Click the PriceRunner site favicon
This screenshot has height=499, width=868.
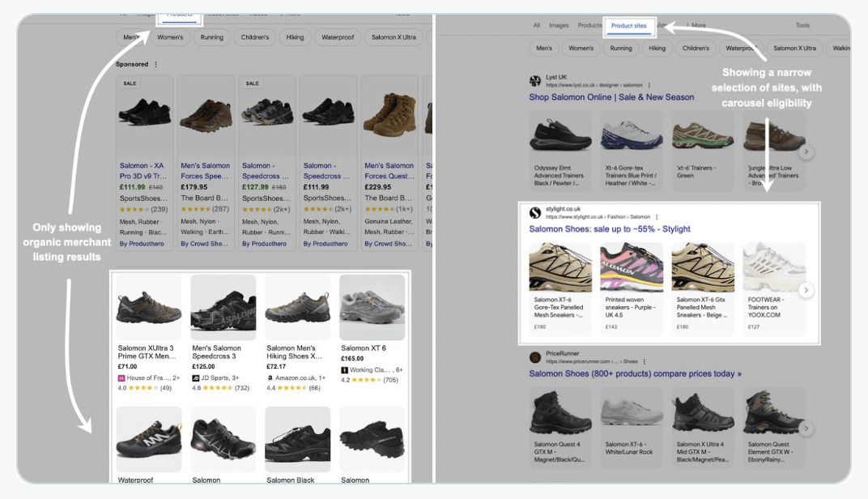(x=534, y=357)
